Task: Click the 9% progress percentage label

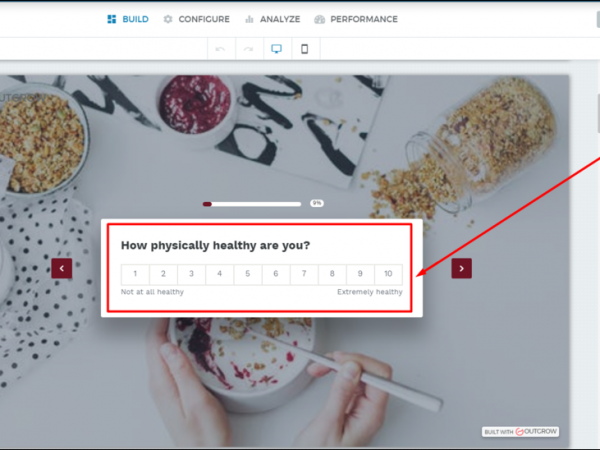Action: click(317, 203)
